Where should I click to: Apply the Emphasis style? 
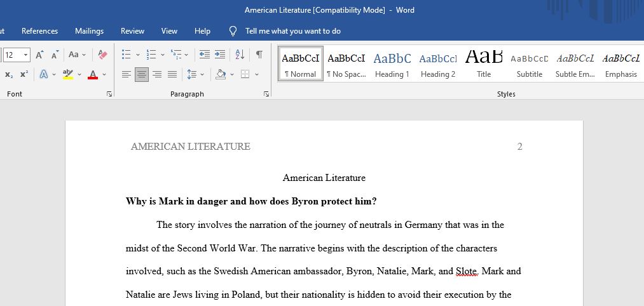(621, 63)
